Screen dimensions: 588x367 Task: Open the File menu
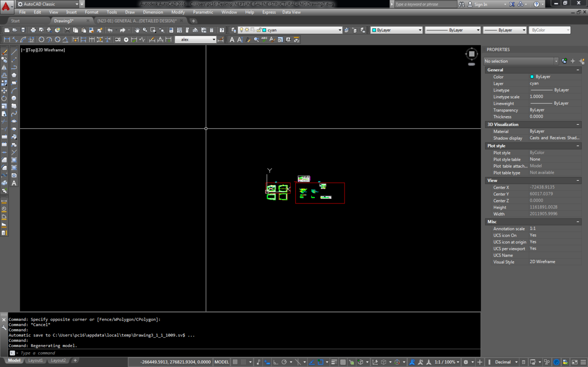pyautogui.click(x=22, y=12)
